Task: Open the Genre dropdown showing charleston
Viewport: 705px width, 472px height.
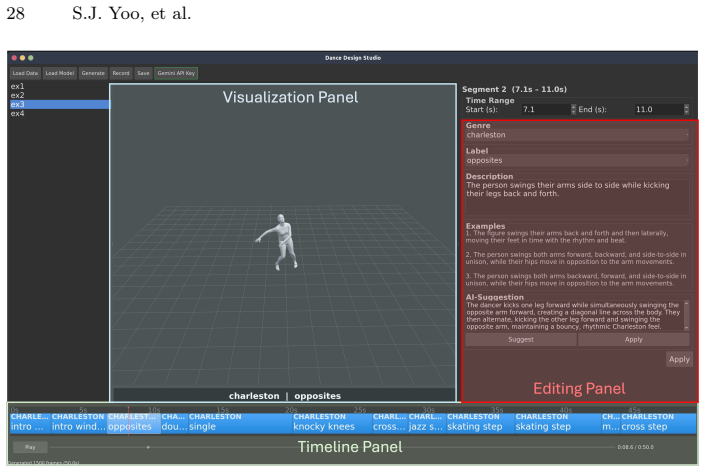Action: pos(578,135)
